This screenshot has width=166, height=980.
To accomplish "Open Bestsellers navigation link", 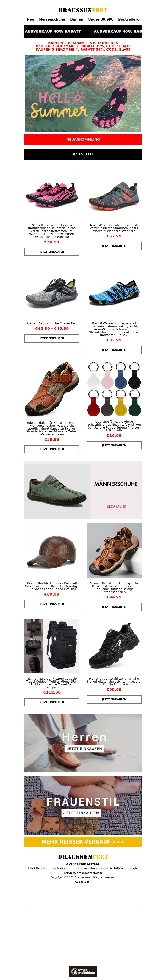I will pyautogui.click(x=128, y=19).
